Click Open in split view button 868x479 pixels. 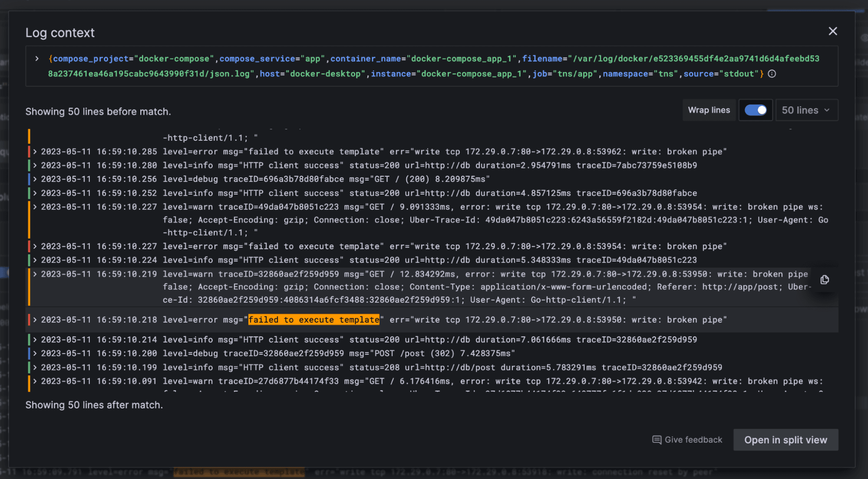click(x=785, y=440)
